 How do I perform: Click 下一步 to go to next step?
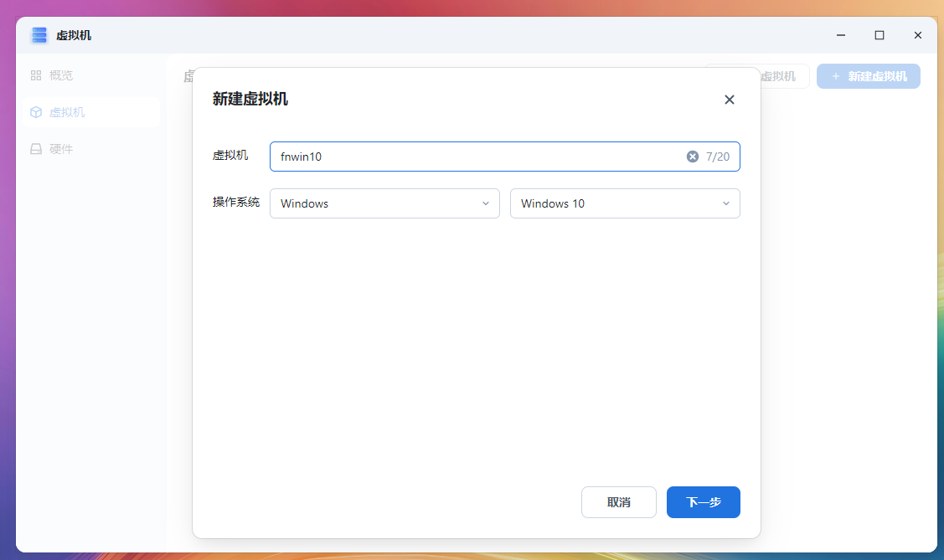coord(704,502)
